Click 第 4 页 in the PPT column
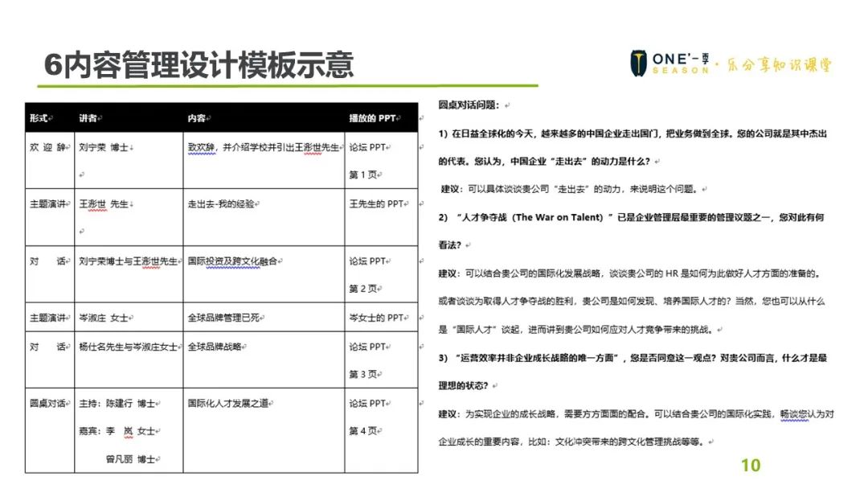 (365, 431)
